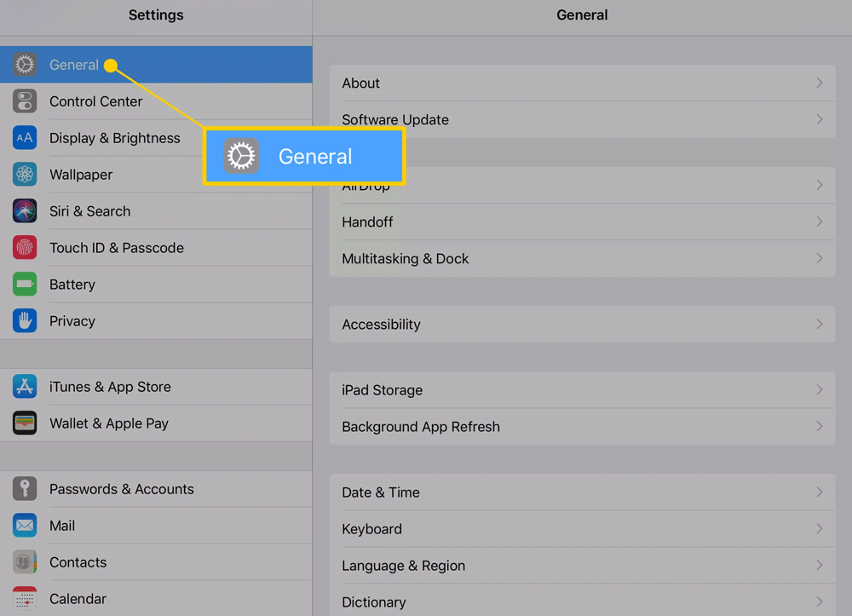The height and width of the screenshot is (616, 852).
Task: Select the green Battery icon
Action: point(25,285)
